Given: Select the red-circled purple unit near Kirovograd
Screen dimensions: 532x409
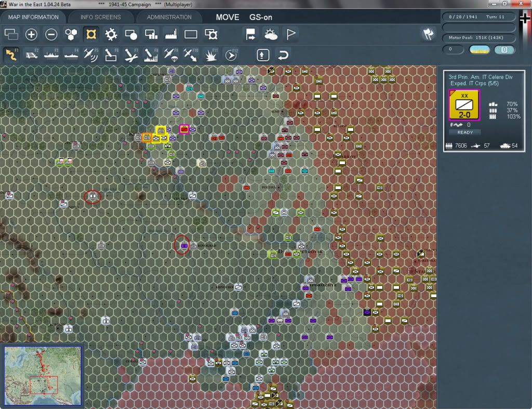Looking at the screenshot, I should tap(184, 245).
